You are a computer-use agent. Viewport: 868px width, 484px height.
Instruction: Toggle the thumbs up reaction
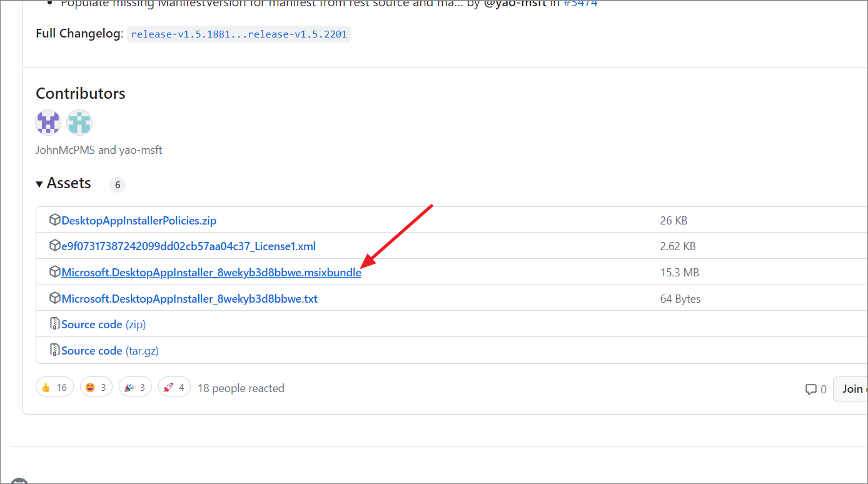54,386
